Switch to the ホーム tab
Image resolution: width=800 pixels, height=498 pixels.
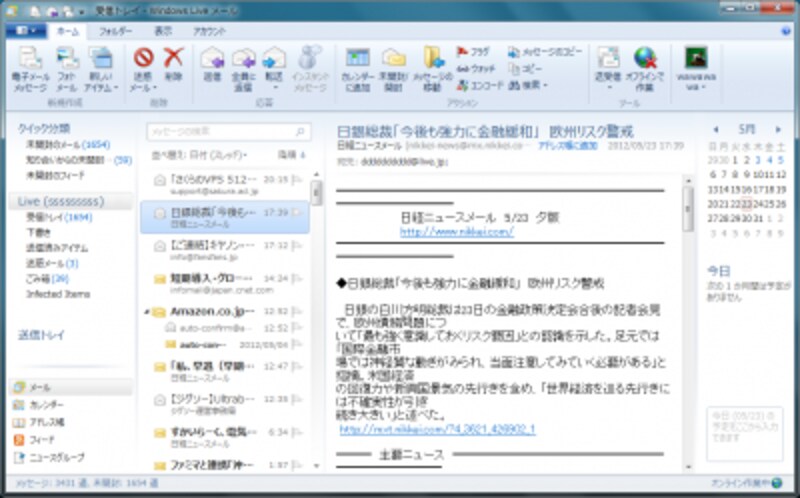point(68,31)
